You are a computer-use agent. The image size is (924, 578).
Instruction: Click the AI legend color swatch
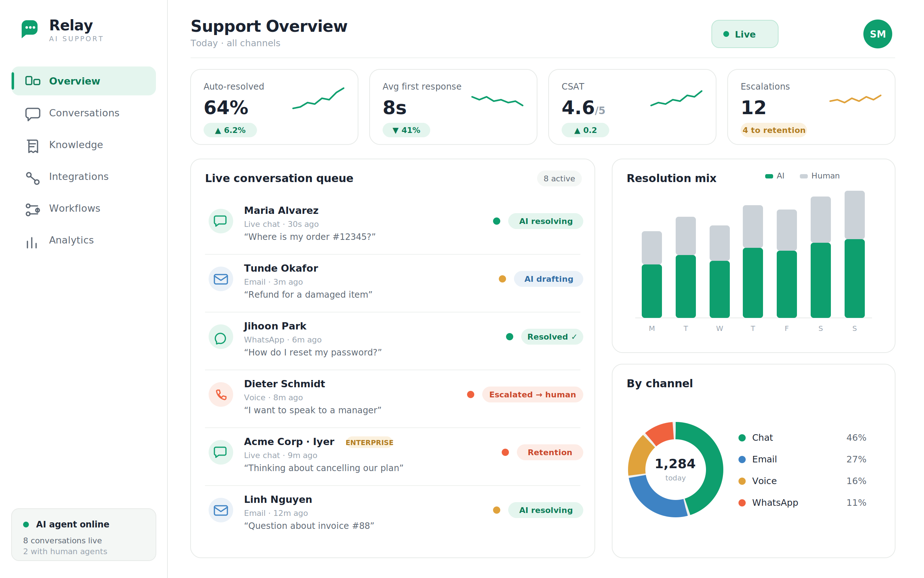pos(768,176)
